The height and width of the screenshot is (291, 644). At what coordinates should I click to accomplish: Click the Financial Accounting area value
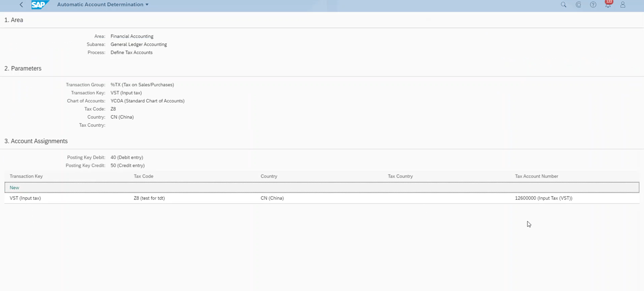[132, 36]
